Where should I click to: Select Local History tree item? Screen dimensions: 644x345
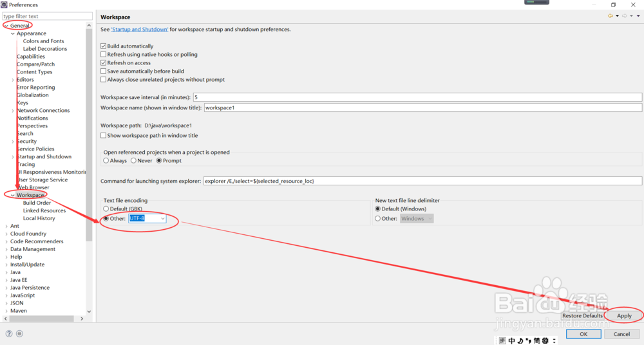point(39,218)
